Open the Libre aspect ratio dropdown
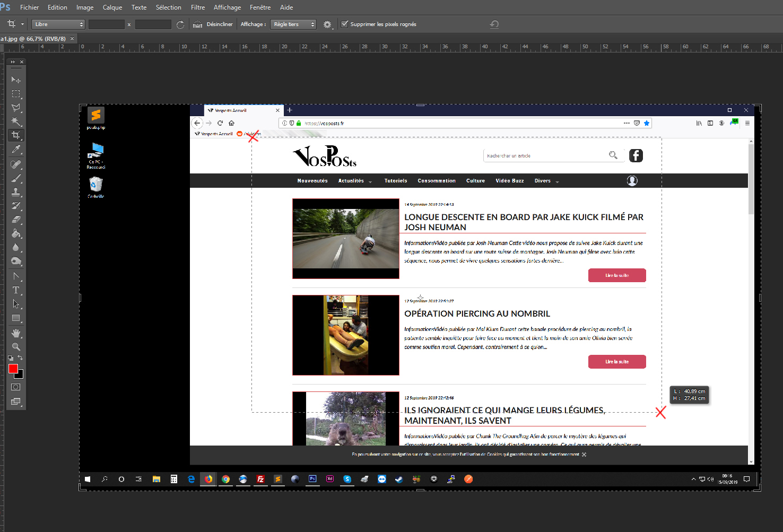Image resolution: width=783 pixels, height=532 pixels. click(58, 24)
